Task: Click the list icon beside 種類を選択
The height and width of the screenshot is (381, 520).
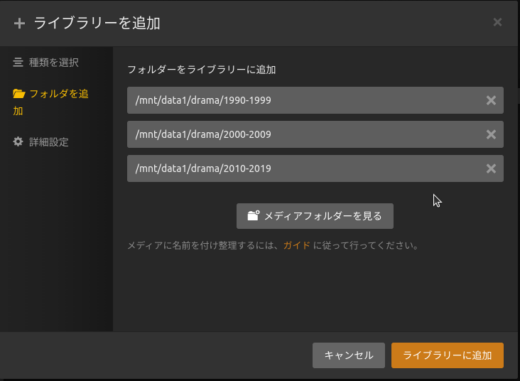Action: (18, 62)
